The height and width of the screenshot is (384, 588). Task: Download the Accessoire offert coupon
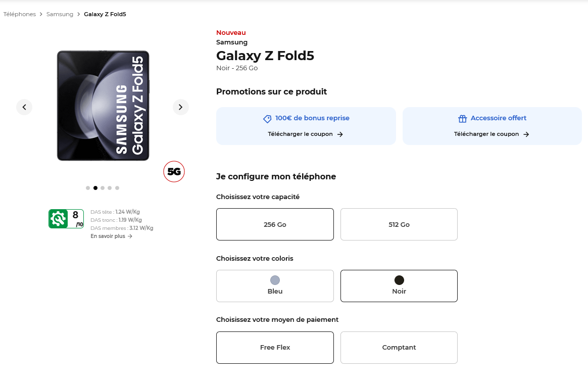coord(486,134)
